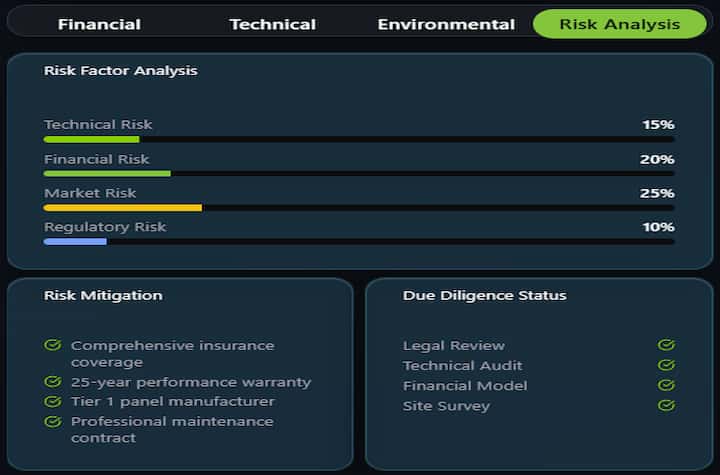Click check icon for Tier 1 panel manufacturer

tap(53, 401)
